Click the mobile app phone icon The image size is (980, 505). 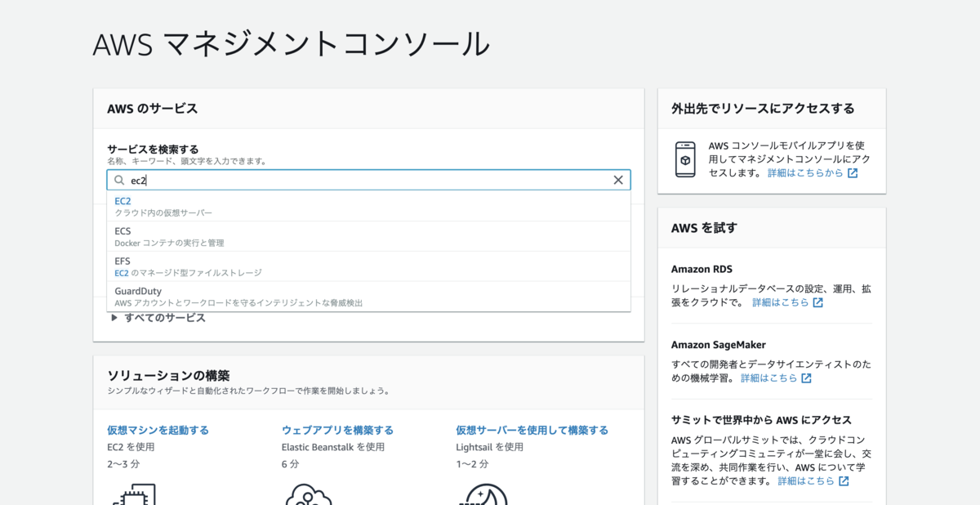click(685, 159)
